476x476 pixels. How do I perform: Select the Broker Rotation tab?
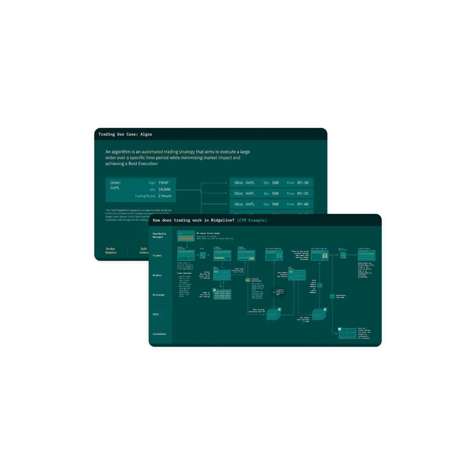pos(111,251)
